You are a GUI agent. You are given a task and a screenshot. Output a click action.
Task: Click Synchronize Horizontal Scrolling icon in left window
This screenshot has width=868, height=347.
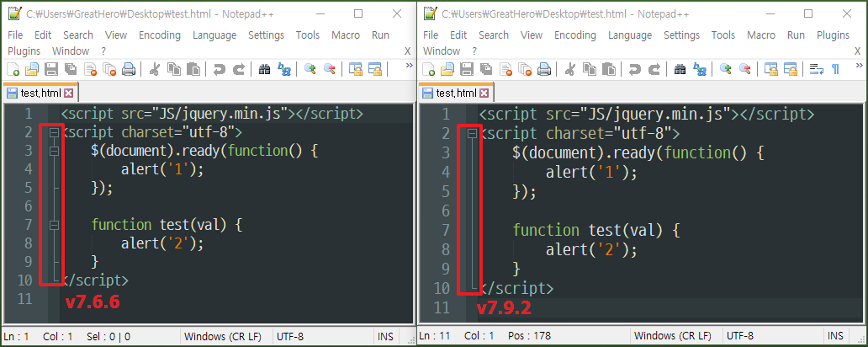375,69
